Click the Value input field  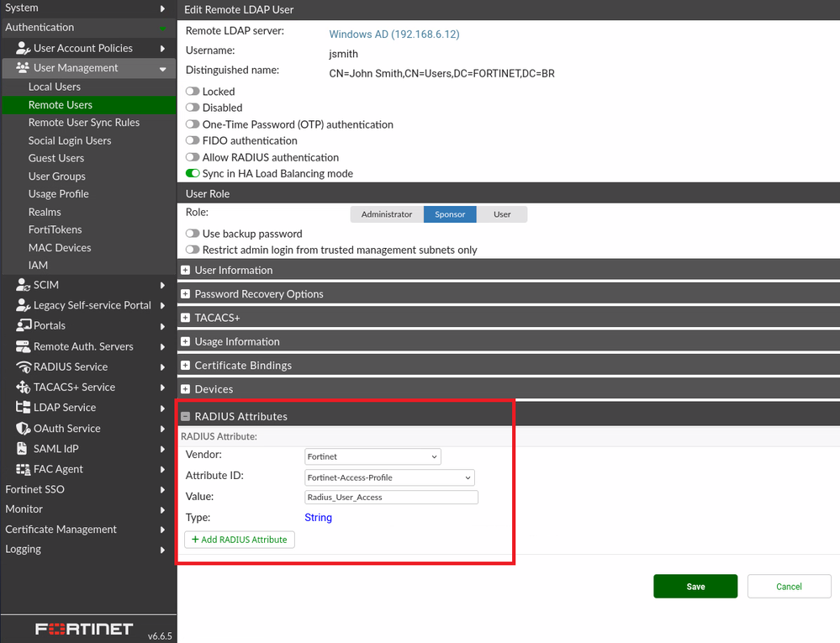click(x=391, y=498)
